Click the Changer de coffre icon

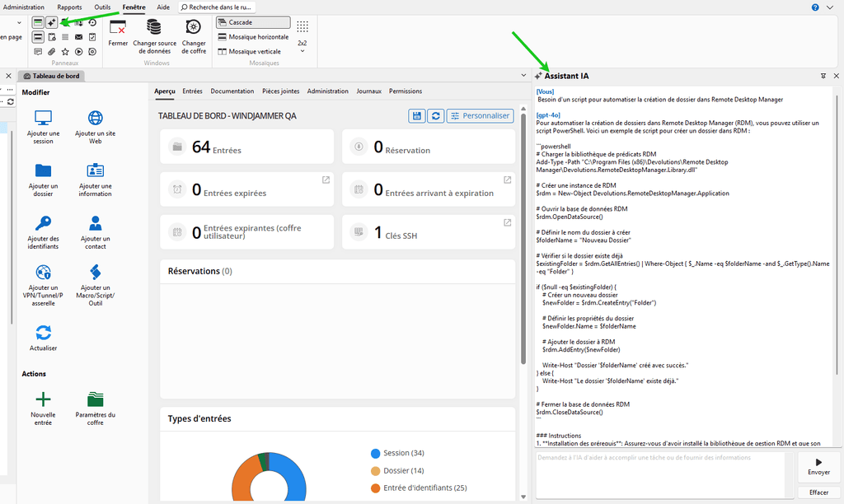click(x=194, y=27)
